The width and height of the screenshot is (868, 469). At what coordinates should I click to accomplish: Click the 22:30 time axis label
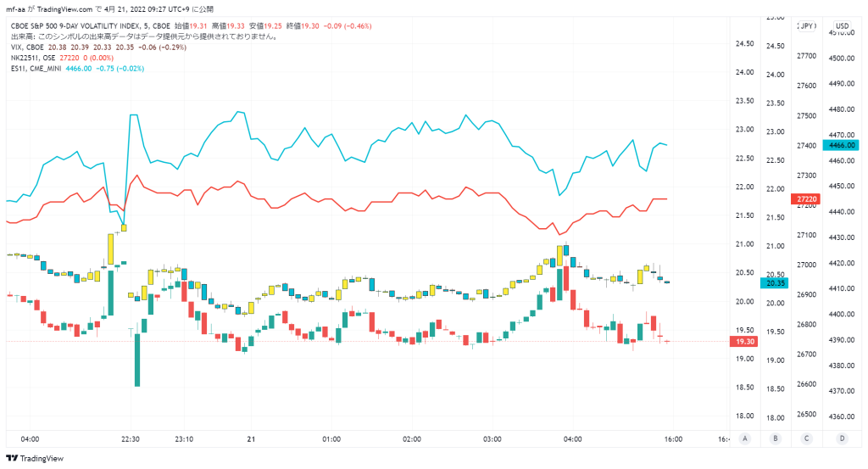[130, 439]
